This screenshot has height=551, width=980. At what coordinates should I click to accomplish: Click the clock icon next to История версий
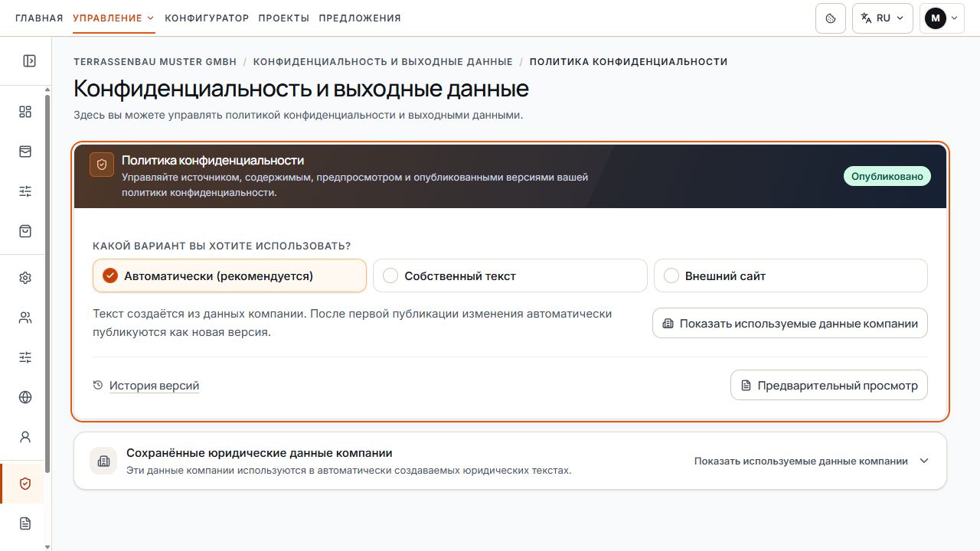tap(98, 386)
